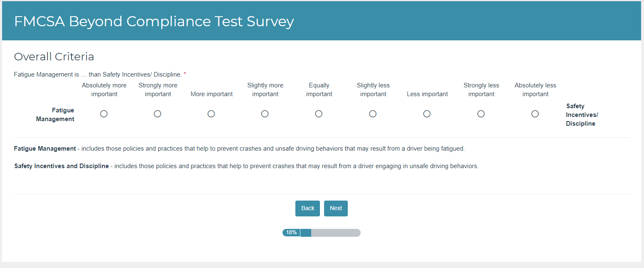This screenshot has height=268, width=644.
Task: Click the Overall Criteria heading
Action: (54, 57)
